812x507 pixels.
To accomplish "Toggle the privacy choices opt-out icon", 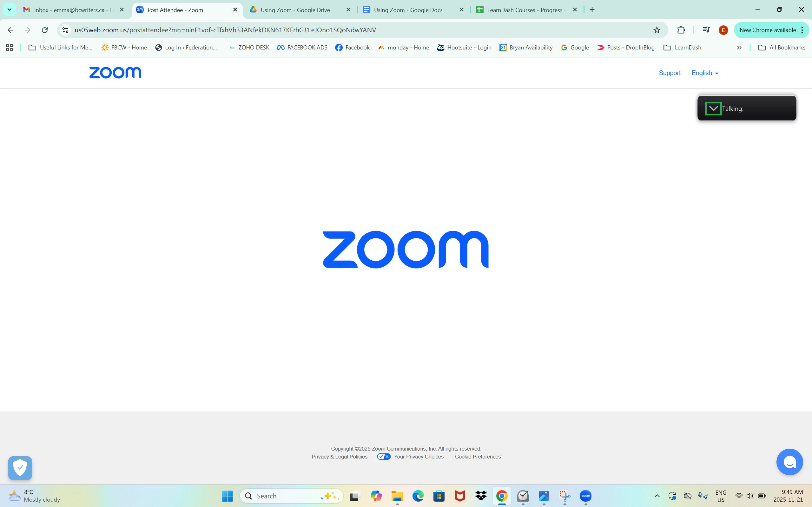I will (x=384, y=457).
